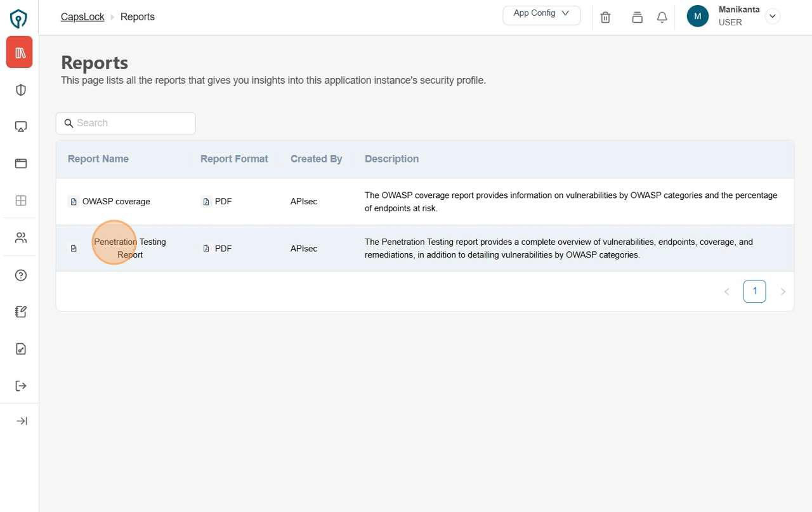Click the logout arrow sidebar icon
This screenshot has height=512, width=812.
[21, 386]
